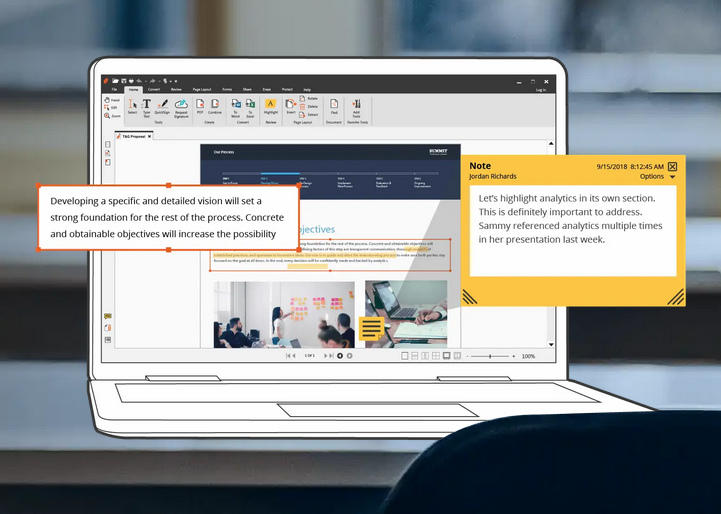Click the Combine files icon

coord(214,105)
